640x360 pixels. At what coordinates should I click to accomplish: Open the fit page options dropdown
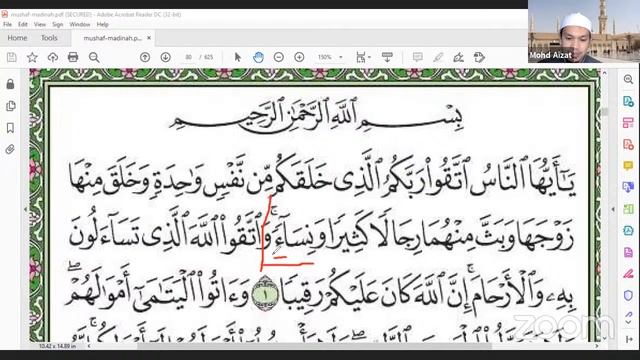click(x=363, y=57)
